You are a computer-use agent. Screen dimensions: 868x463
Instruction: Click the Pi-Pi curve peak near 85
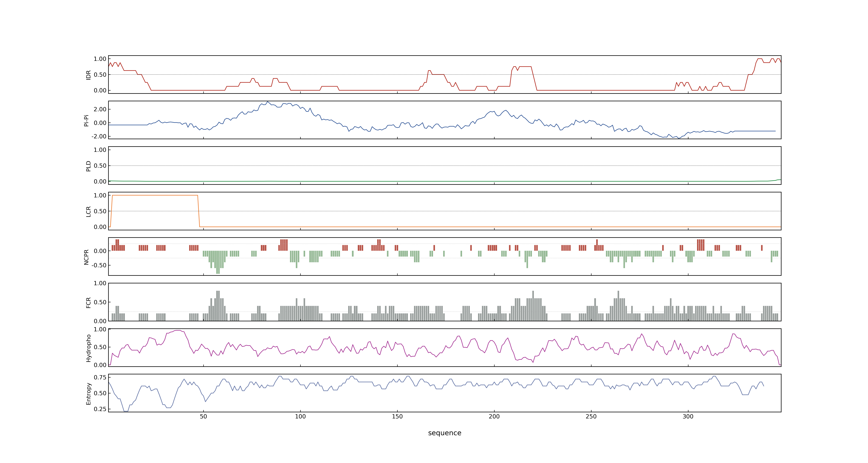267,102
